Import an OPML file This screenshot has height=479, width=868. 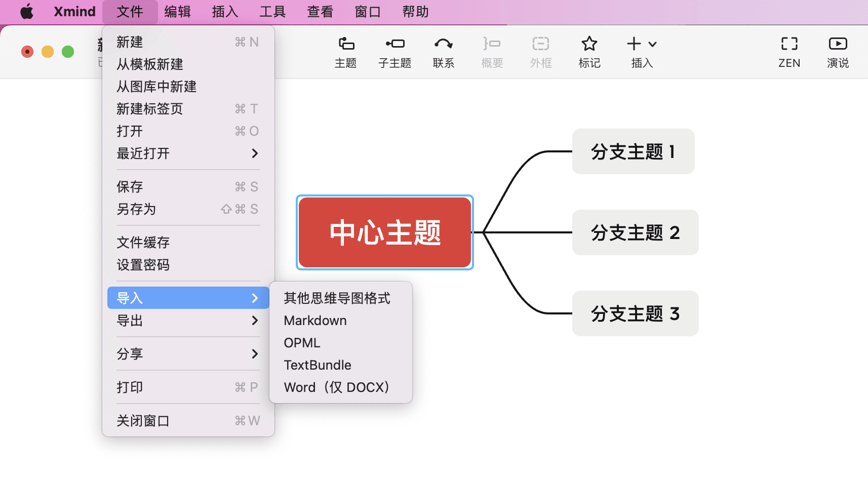[x=341, y=343]
